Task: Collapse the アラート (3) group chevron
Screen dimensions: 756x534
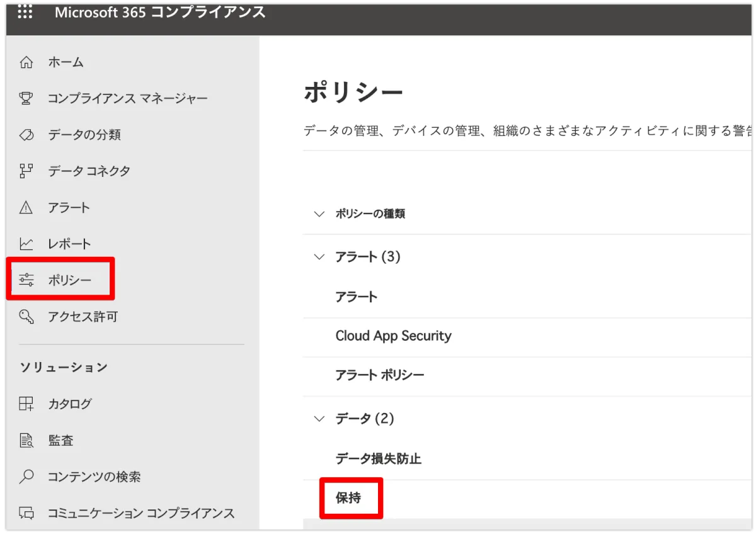Action: [x=319, y=257]
